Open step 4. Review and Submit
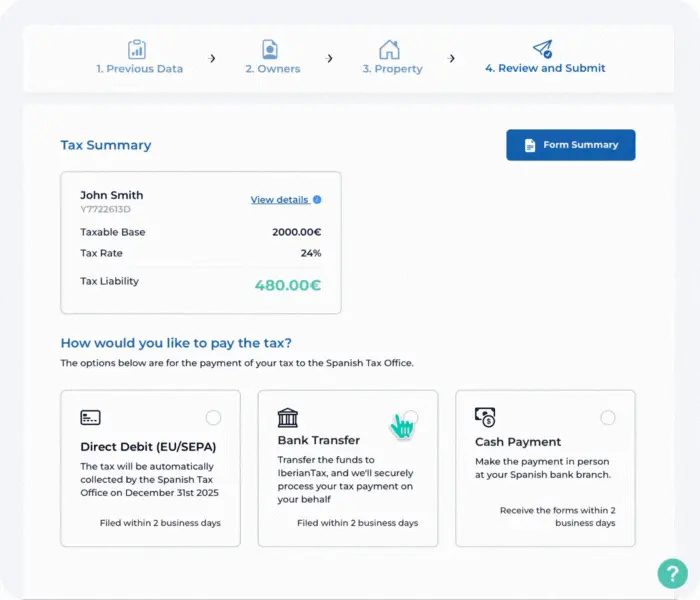 click(545, 69)
